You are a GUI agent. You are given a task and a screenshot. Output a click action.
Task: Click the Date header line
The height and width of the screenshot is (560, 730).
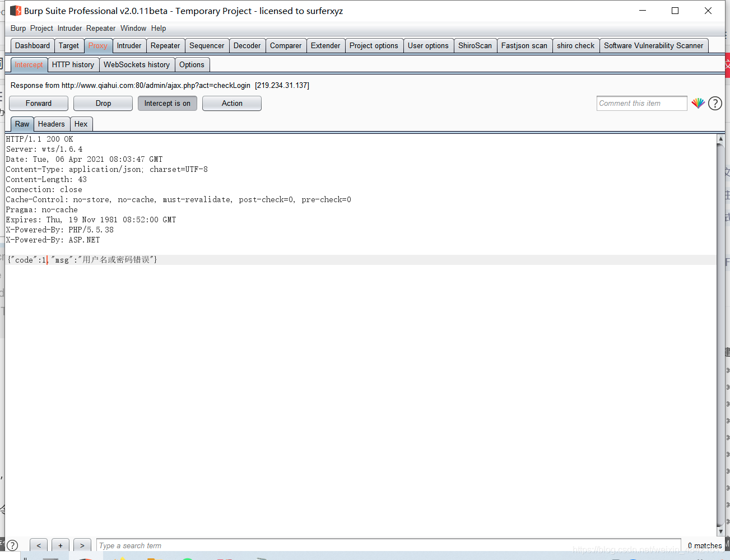click(x=85, y=159)
